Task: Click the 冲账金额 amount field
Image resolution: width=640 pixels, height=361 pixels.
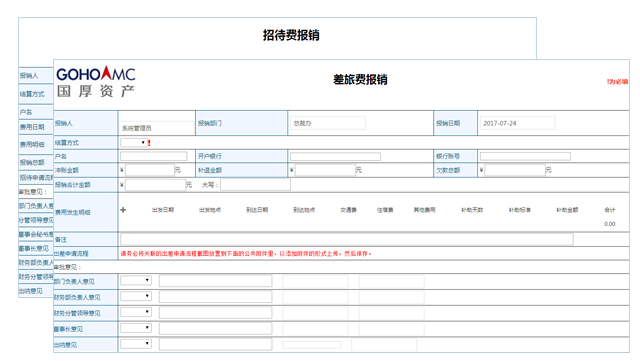Action: (x=150, y=170)
